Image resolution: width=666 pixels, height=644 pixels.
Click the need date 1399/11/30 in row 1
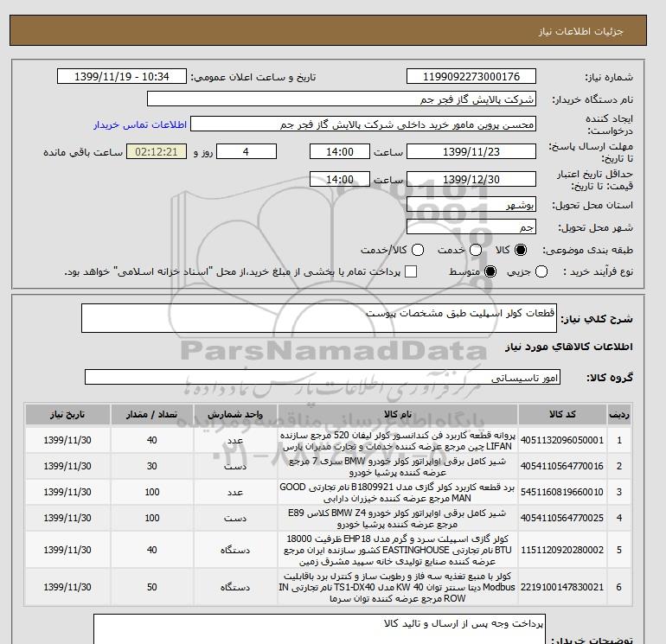pos(67,440)
